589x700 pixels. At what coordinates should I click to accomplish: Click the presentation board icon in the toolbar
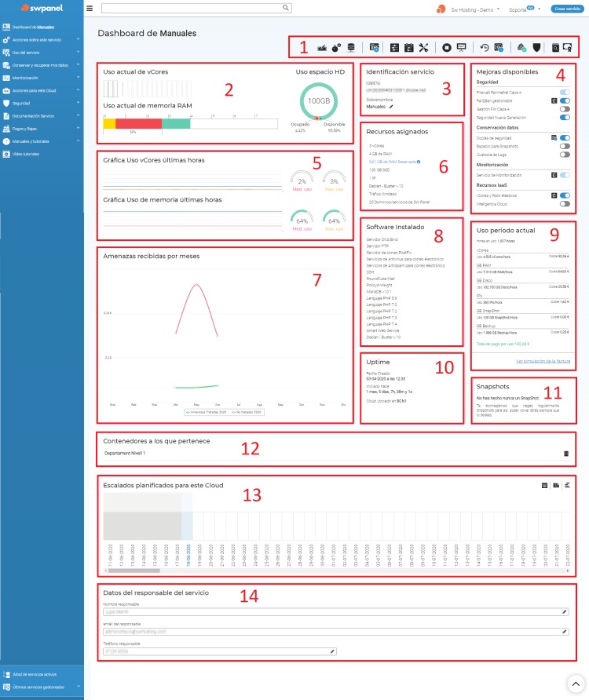click(462, 48)
